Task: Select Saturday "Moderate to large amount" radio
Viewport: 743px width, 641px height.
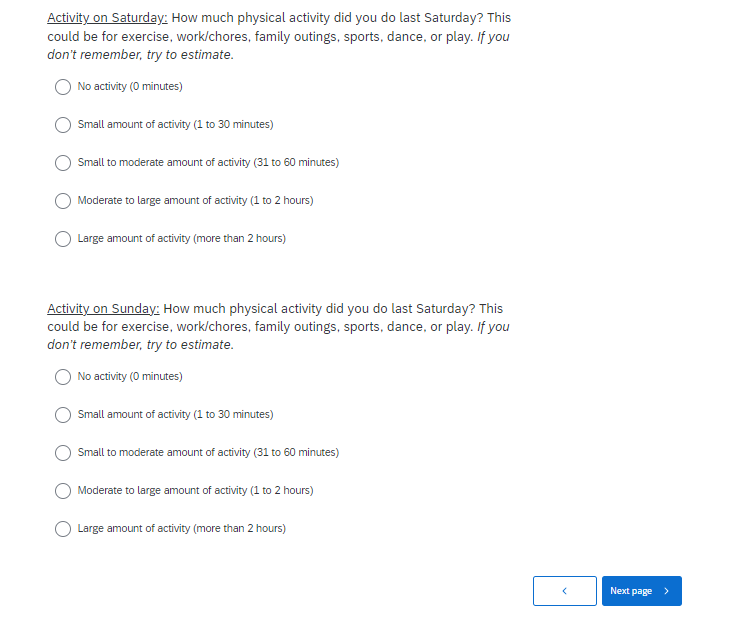Action: pos(63,201)
